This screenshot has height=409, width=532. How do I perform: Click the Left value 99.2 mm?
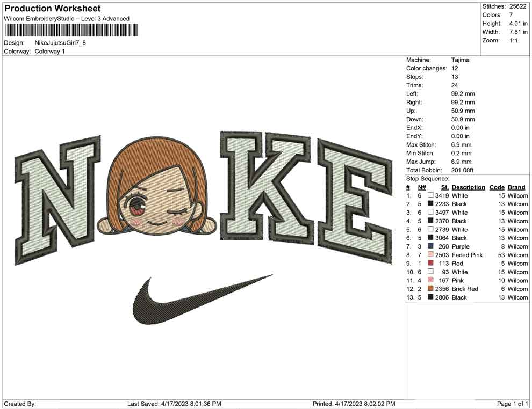tap(463, 94)
